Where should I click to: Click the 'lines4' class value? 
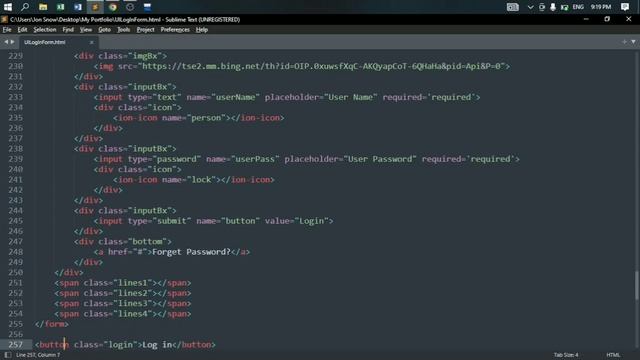133,313
